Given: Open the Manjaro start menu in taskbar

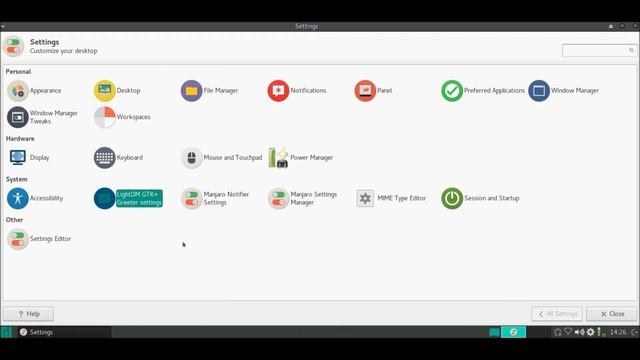Looking at the screenshot, I should coord(6,332).
